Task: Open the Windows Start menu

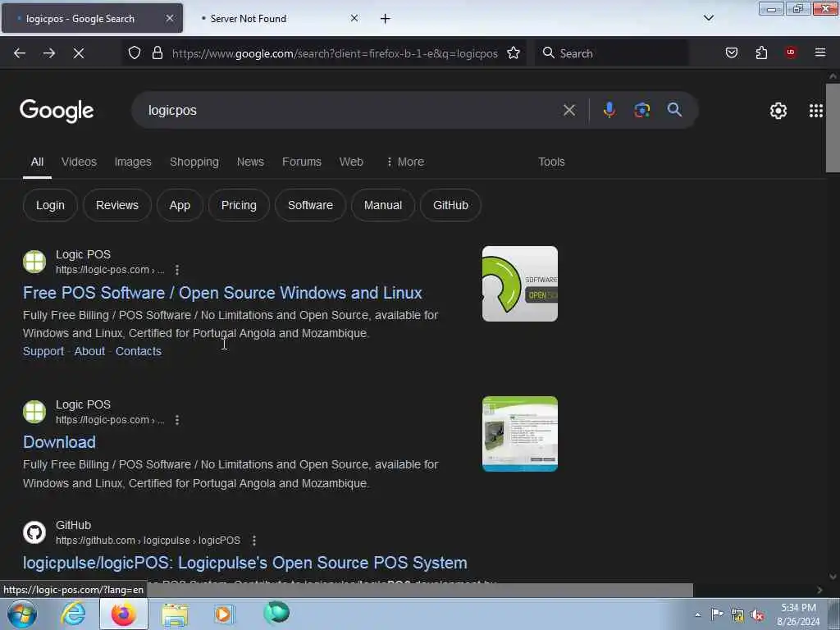Action: (x=22, y=614)
